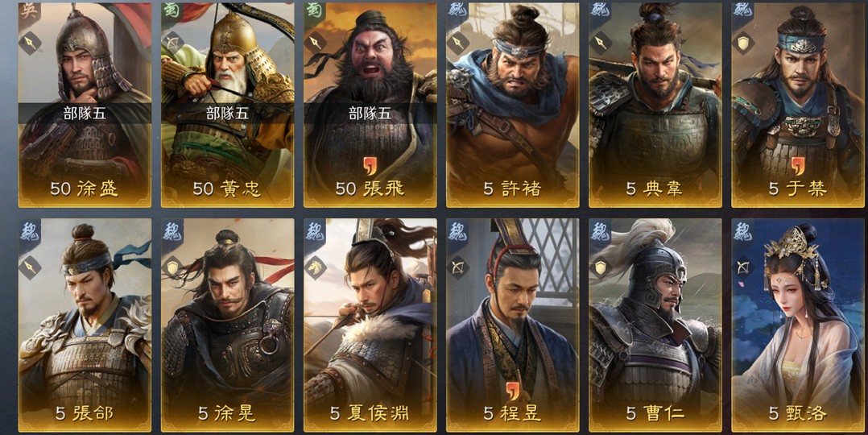Click the horse cavalry icon on 夏侯淵's card
868x435 pixels.
pos(315,267)
